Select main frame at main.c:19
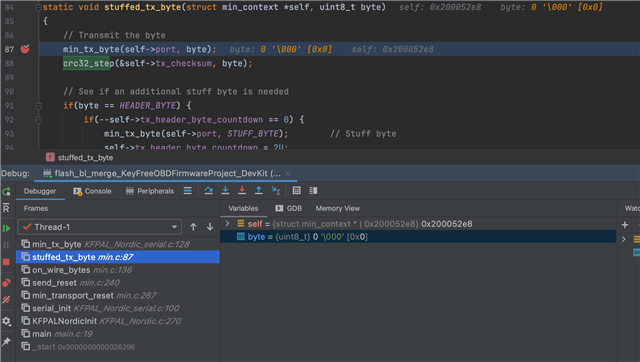Image resolution: width=640 pixels, height=362 pixels. click(x=118, y=334)
